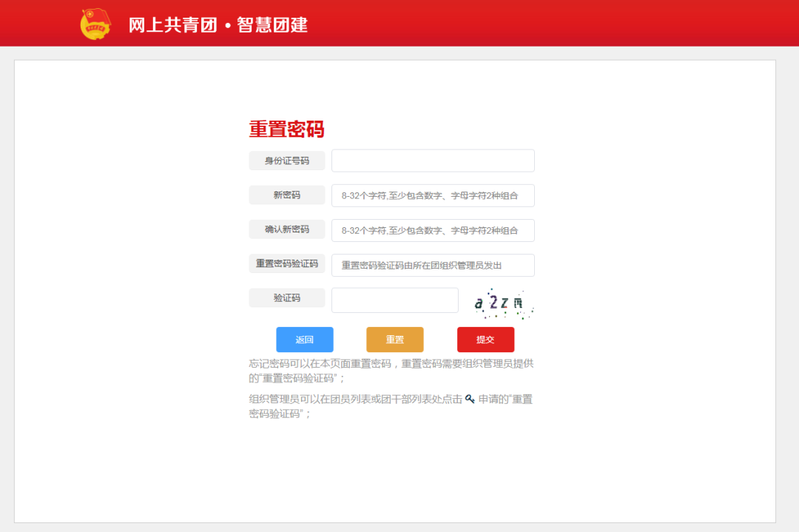799x532 pixels.
Task: Click into the 新密码 input box
Action: [x=433, y=195]
